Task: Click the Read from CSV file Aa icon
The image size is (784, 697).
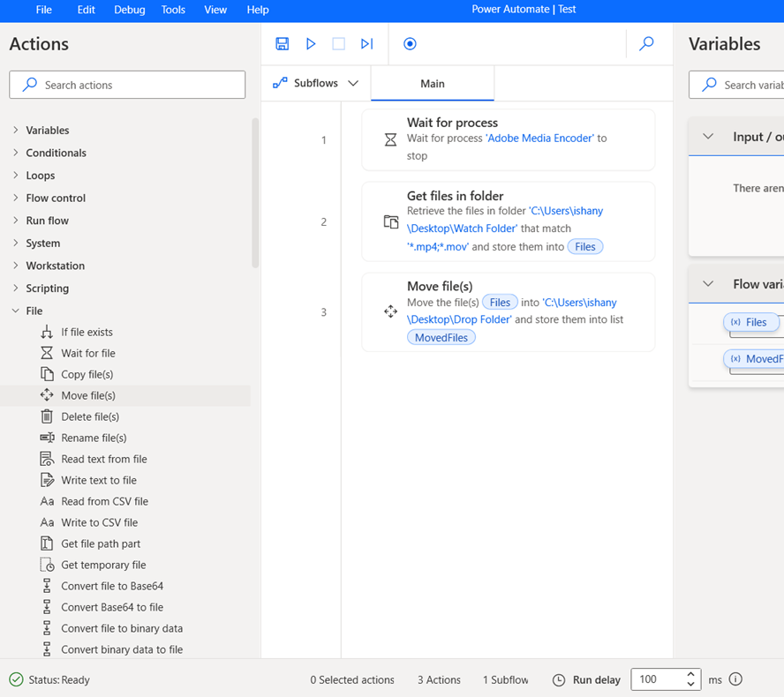Action: pyautogui.click(x=47, y=501)
